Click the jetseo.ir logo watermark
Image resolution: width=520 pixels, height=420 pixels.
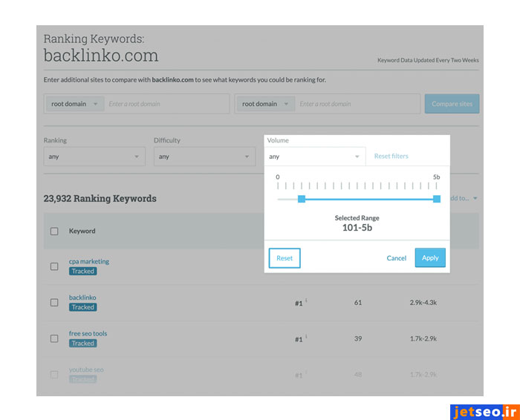(482, 410)
